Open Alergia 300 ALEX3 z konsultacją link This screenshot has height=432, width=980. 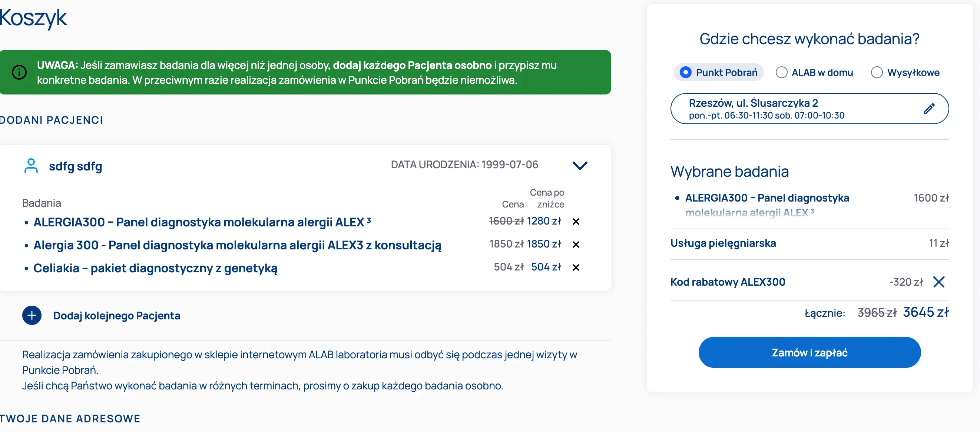pyautogui.click(x=237, y=245)
